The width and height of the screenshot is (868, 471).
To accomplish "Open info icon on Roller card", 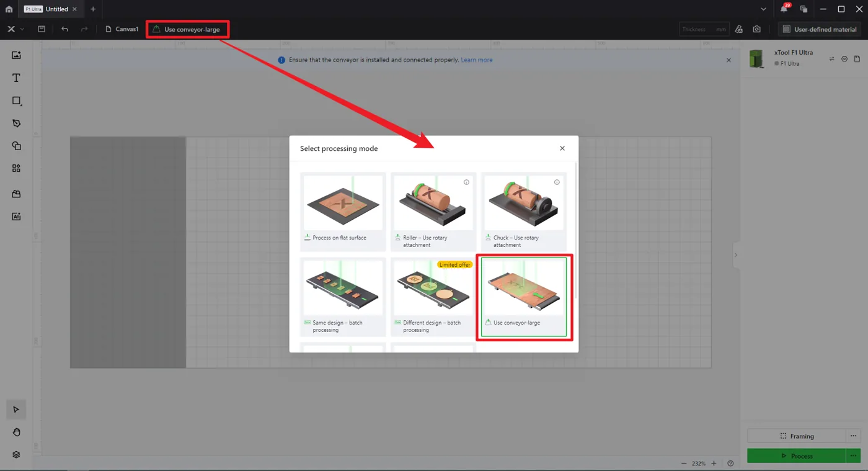I will point(466,182).
